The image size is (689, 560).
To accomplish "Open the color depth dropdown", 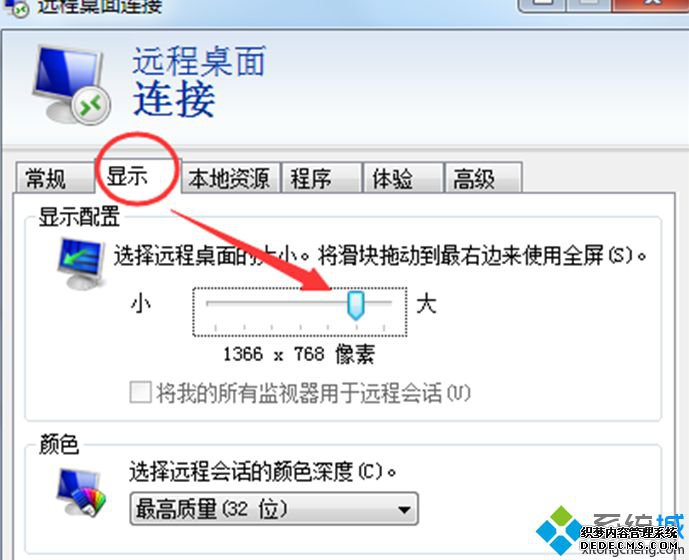I will 274,509.
